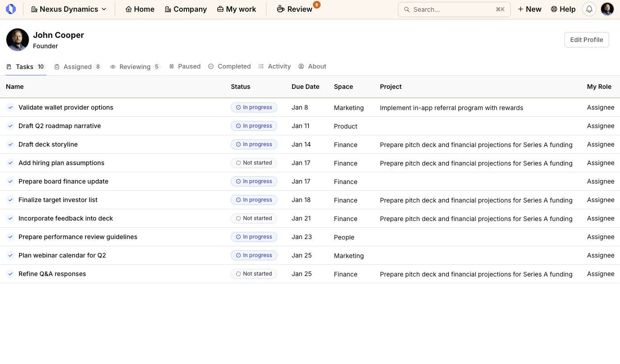620x364 pixels.
Task: Toggle completion for Refine Q&A responses
Action: pyautogui.click(x=10, y=274)
